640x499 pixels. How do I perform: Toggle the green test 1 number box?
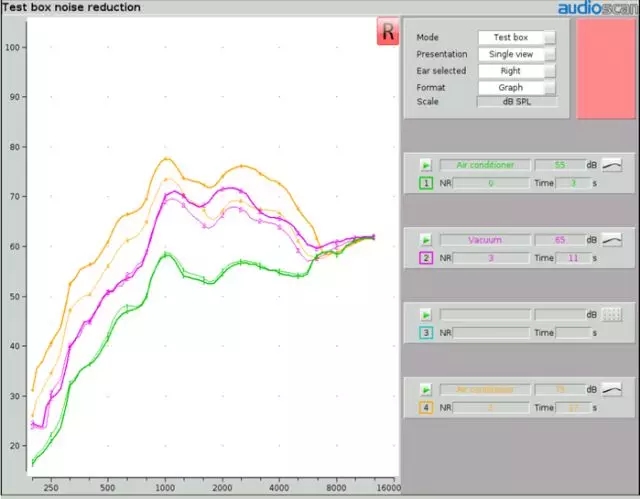click(425, 183)
